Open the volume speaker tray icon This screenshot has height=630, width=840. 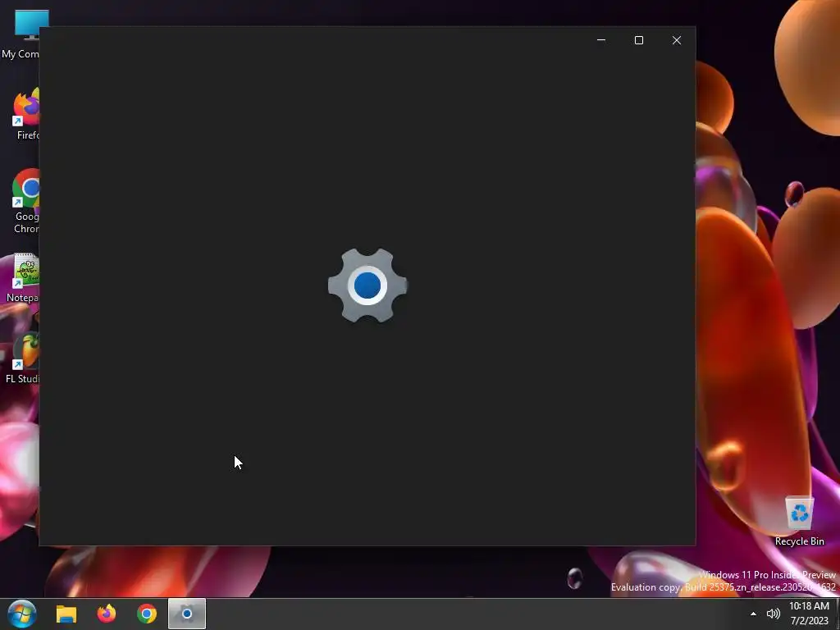tap(773, 614)
